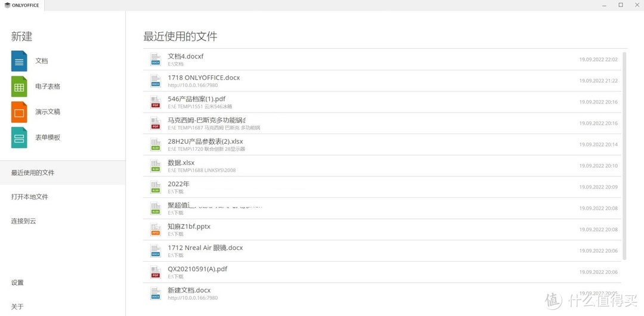
Task: Click the path E:\E TEMP\1720 联合创新 28显示器
Action: coord(206,148)
